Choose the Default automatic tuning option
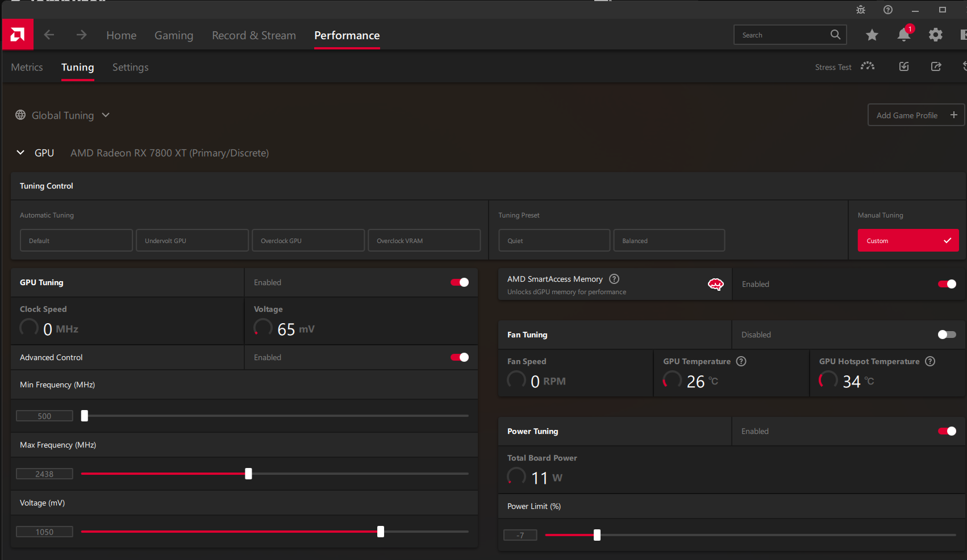 [76, 240]
